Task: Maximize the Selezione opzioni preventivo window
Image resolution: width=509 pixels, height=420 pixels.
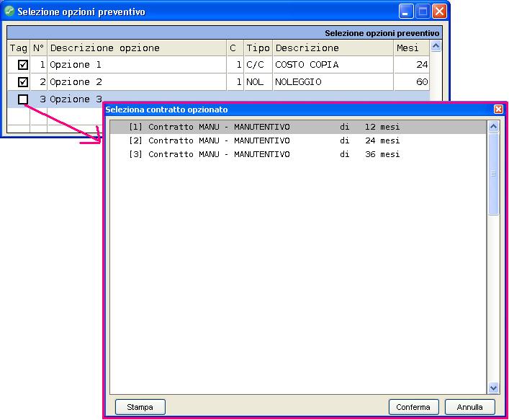Action: tap(423, 12)
